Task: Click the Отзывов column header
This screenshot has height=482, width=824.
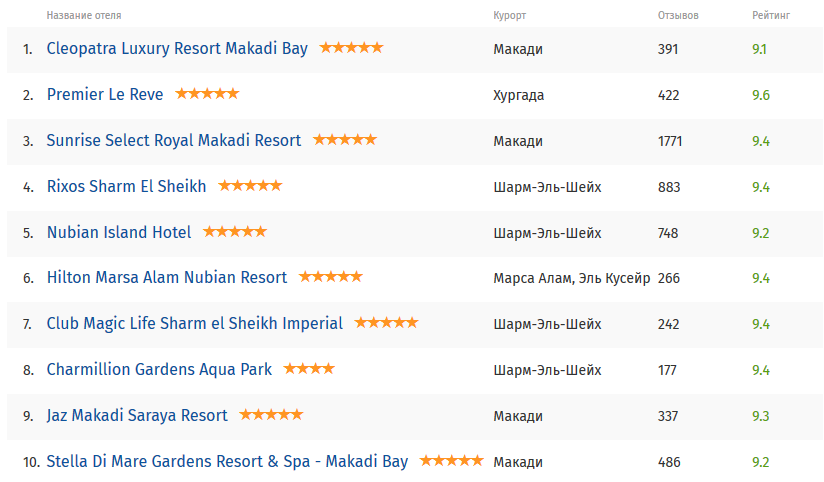Action: click(678, 17)
